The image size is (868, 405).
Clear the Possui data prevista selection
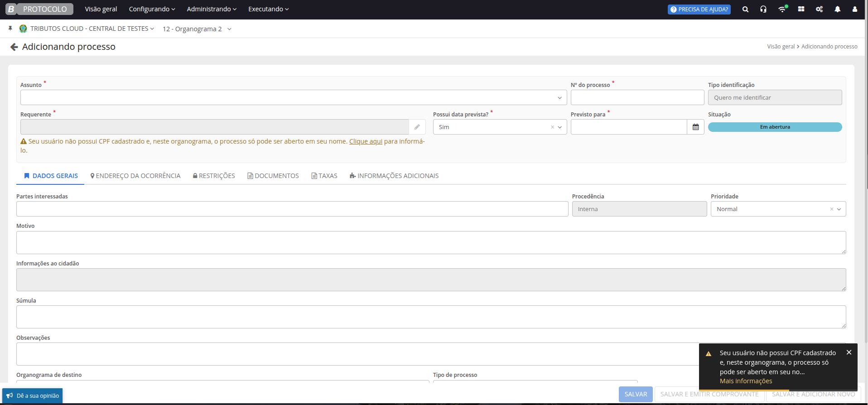tap(552, 127)
